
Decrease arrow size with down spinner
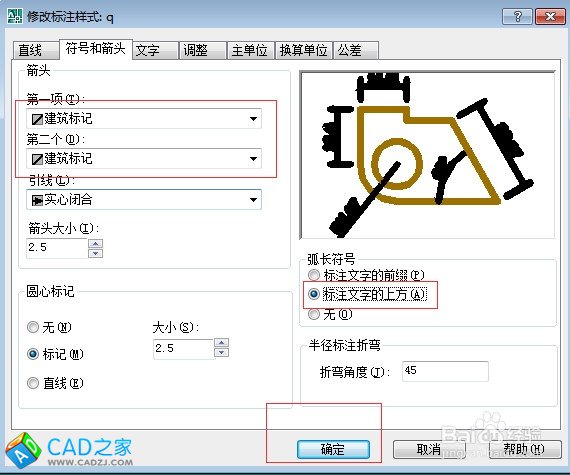pos(96,253)
